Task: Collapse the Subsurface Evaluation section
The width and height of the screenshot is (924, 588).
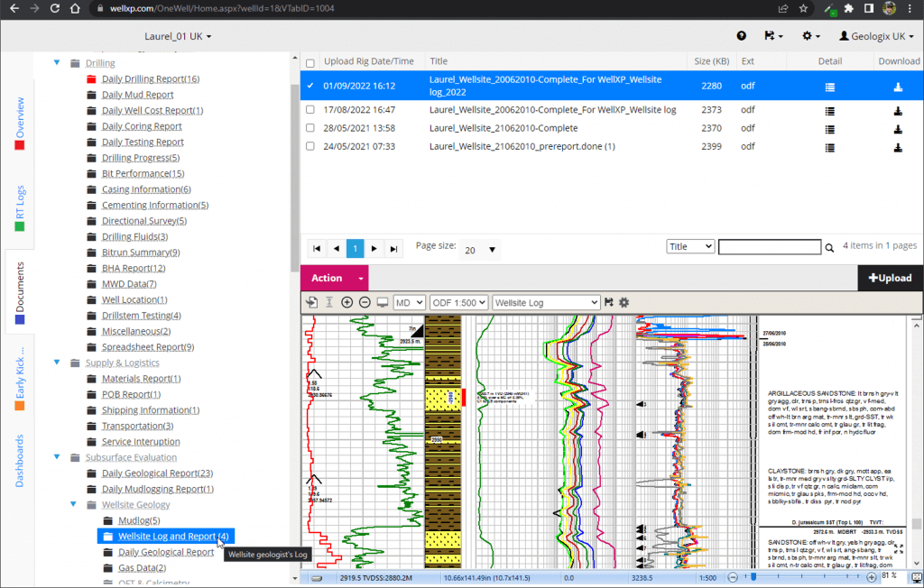Action: (x=57, y=457)
